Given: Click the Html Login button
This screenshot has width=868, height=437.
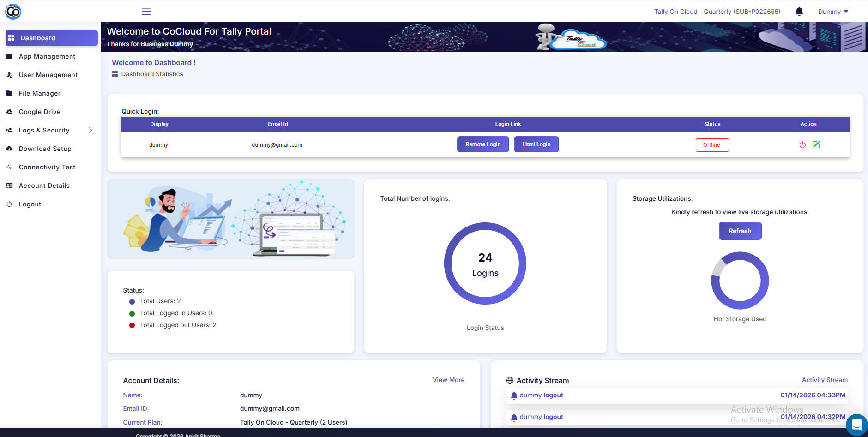Looking at the screenshot, I should 536,144.
